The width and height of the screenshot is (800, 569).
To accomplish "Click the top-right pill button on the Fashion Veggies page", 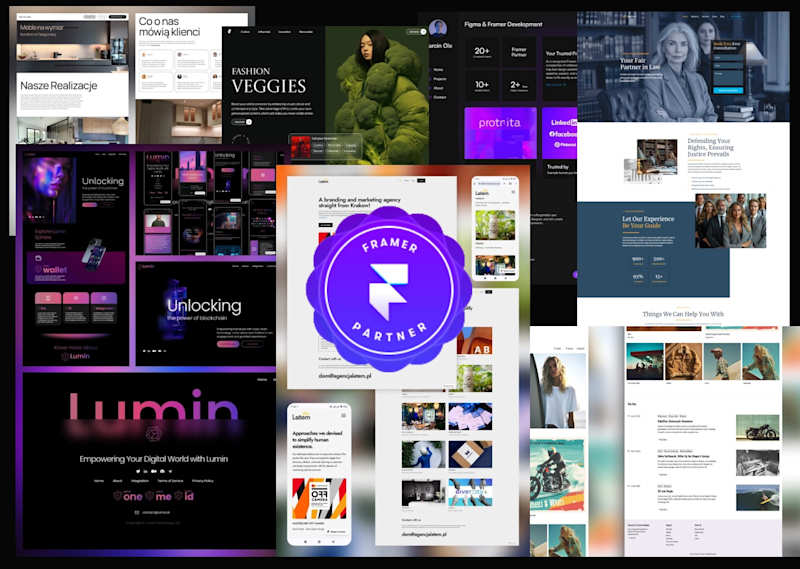I will point(416,32).
